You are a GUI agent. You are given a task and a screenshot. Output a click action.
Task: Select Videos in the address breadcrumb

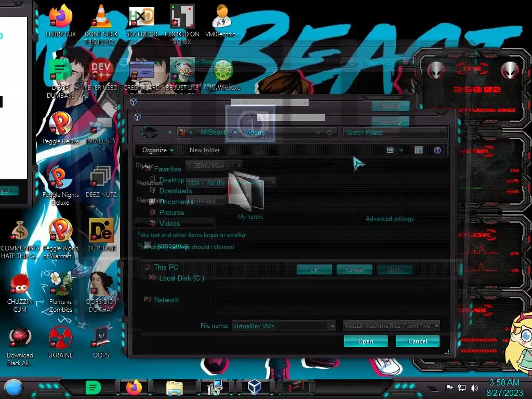[254, 132]
